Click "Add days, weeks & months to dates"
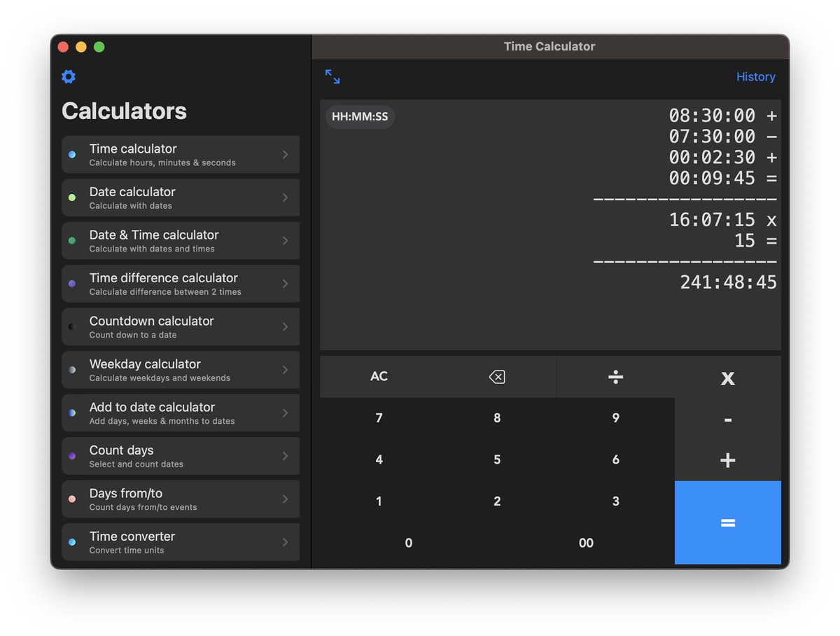The width and height of the screenshot is (840, 636). 162,421
